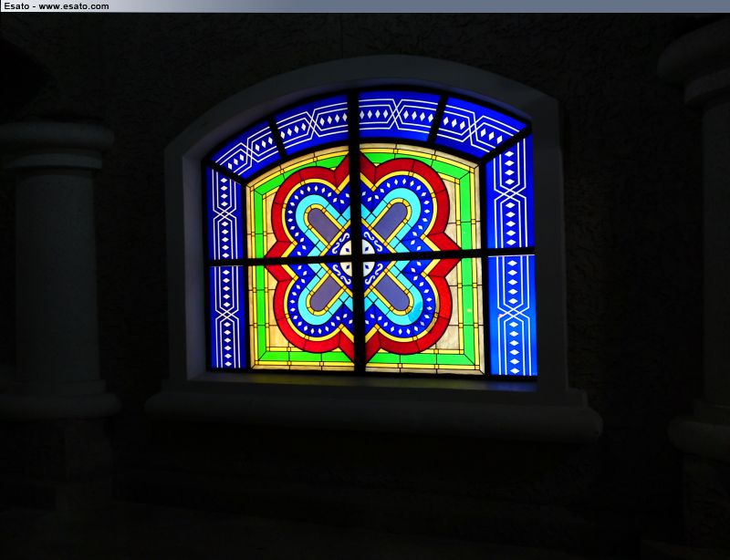Click the stained glass window photo
Image resolution: width=730 pixels, height=560 pixels.
[365, 286]
